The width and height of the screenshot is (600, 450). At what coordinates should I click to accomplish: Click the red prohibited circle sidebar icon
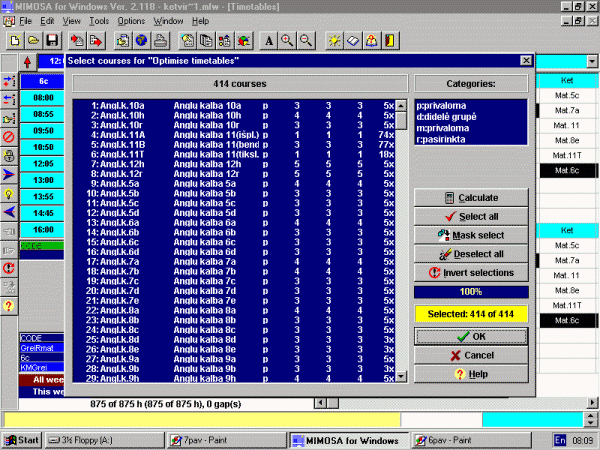coord(9,136)
